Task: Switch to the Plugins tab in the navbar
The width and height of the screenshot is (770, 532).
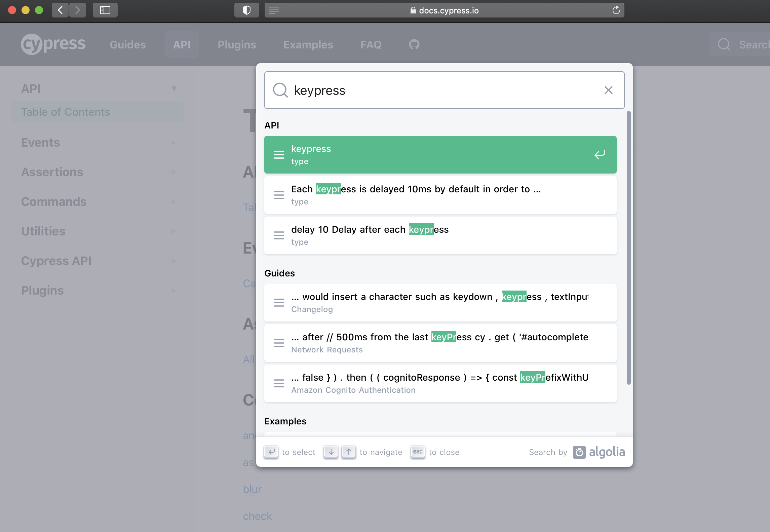Action: point(237,44)
